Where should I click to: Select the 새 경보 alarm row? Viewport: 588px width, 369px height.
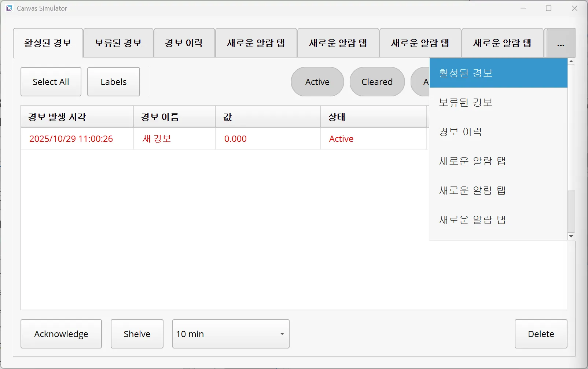click(157, 139)
